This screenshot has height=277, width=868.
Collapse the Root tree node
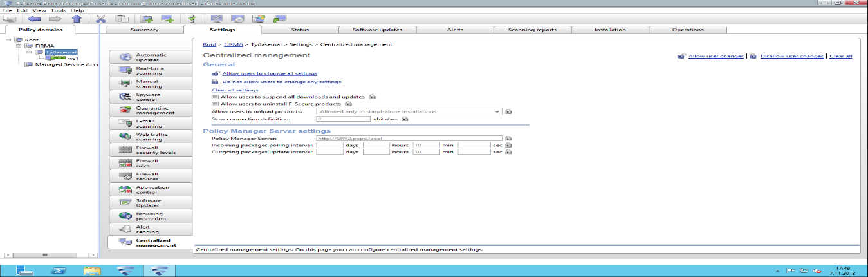7,39
